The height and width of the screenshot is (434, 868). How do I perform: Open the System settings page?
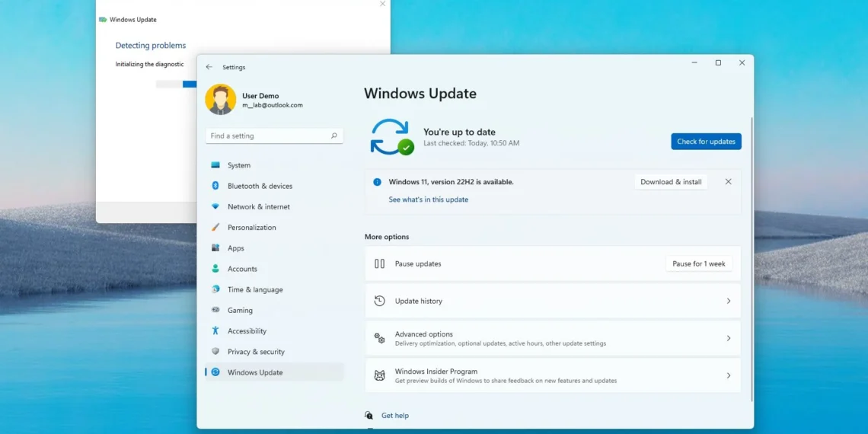[x=275, y=165]
